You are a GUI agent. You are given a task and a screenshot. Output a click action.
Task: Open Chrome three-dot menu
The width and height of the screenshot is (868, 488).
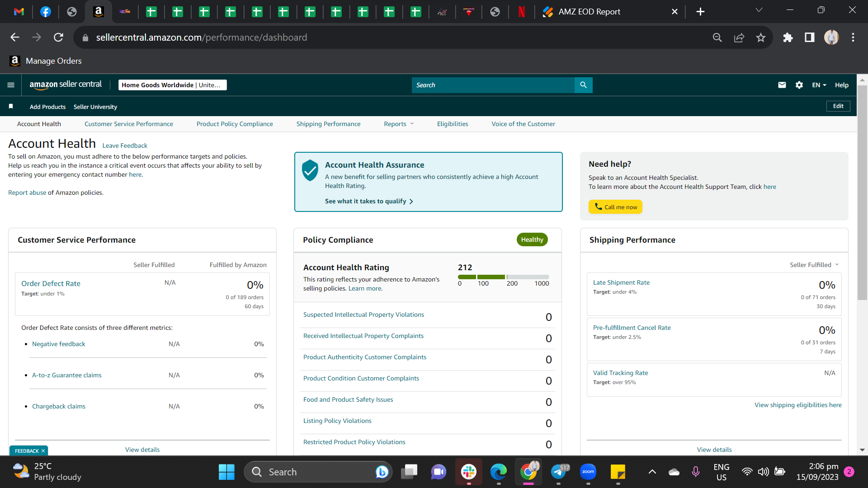click(853, 38)
